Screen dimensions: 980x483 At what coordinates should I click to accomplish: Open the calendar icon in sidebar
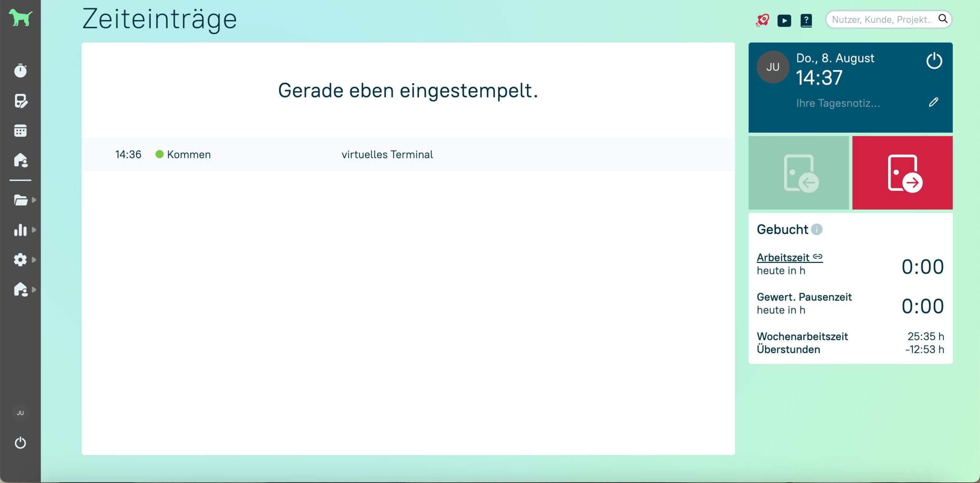pos(20,131)
